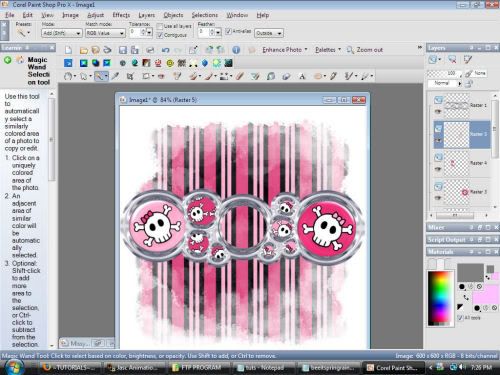This screenshot has width=500, height=375.
Task: Click the blue gem effect icon in second toolbar
Action: (205, 63)
